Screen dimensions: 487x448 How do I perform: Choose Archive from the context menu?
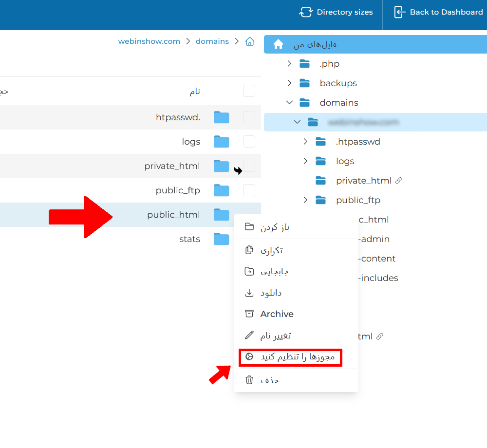click(277, 314)
